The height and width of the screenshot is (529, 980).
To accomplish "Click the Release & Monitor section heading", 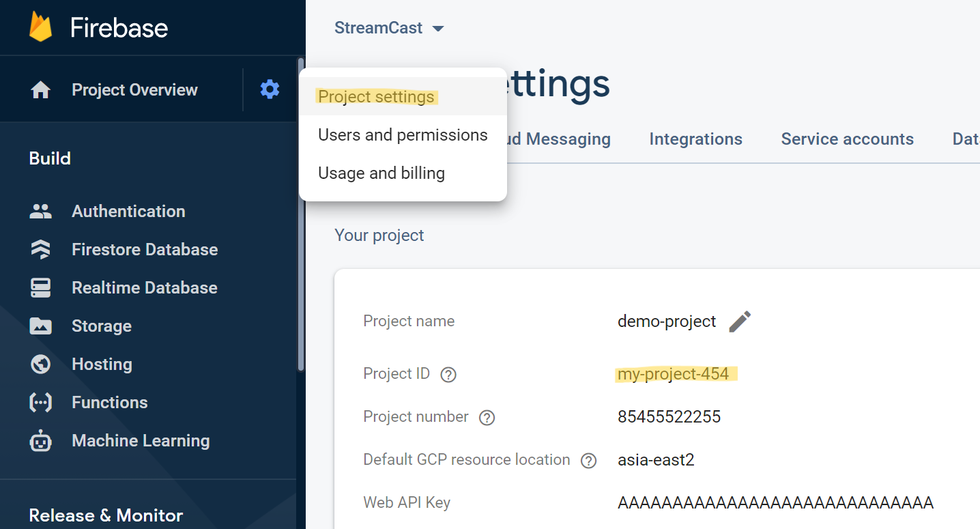I will tap(106, 515).
